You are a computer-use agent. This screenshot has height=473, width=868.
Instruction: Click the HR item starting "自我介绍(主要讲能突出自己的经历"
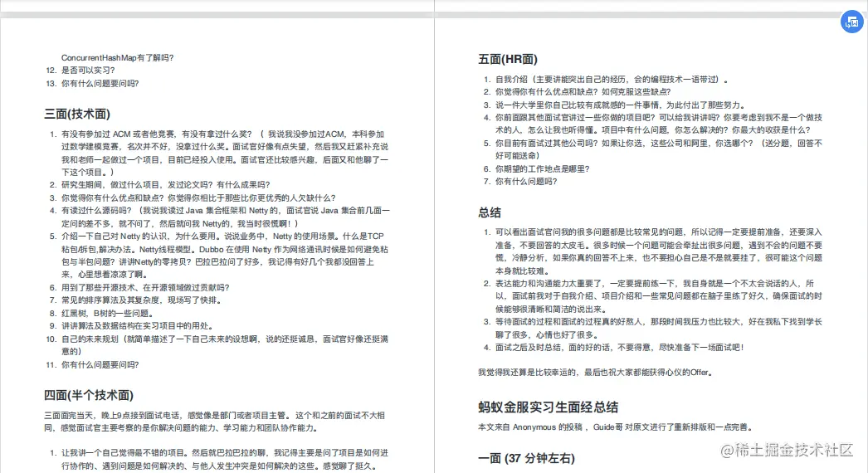pyautogui.click(x=612, y=79)
